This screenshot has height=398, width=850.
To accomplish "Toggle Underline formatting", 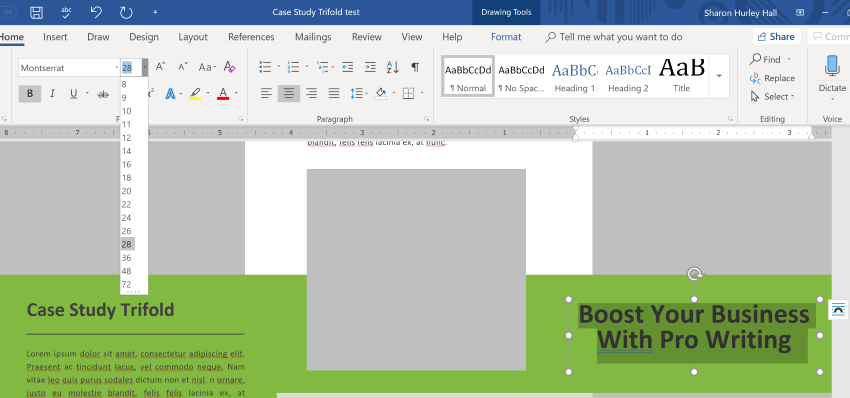I will pos(74,94).
